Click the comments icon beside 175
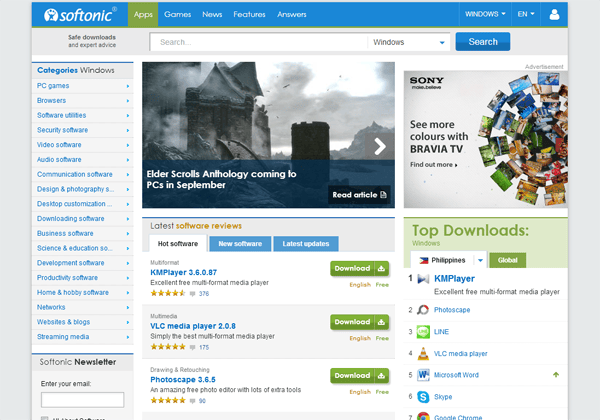Image resolution: width=600 pixels, height=420 pixels. (x=192, y=347)
